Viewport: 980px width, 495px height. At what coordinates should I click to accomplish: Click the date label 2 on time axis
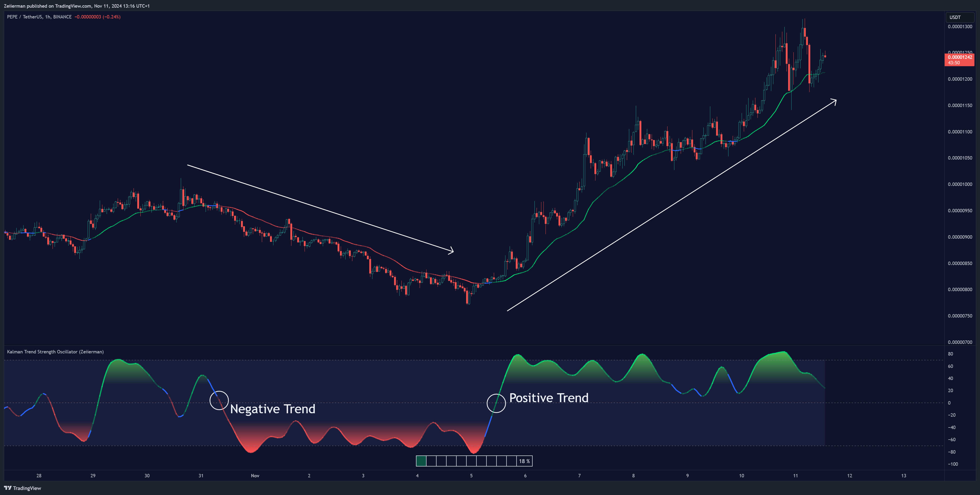tap(309, 475)
